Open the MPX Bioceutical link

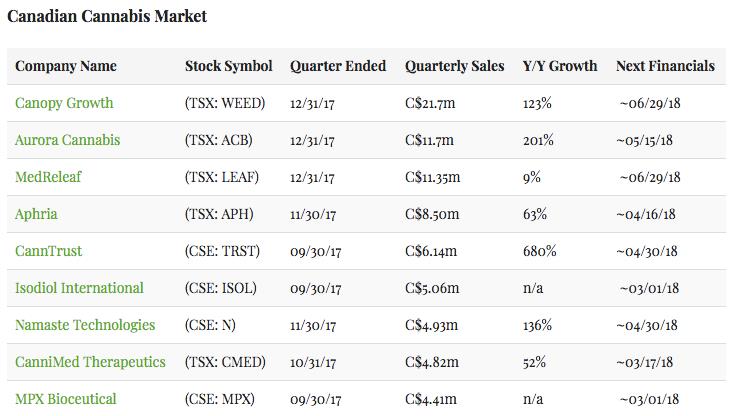pos(65,399)
